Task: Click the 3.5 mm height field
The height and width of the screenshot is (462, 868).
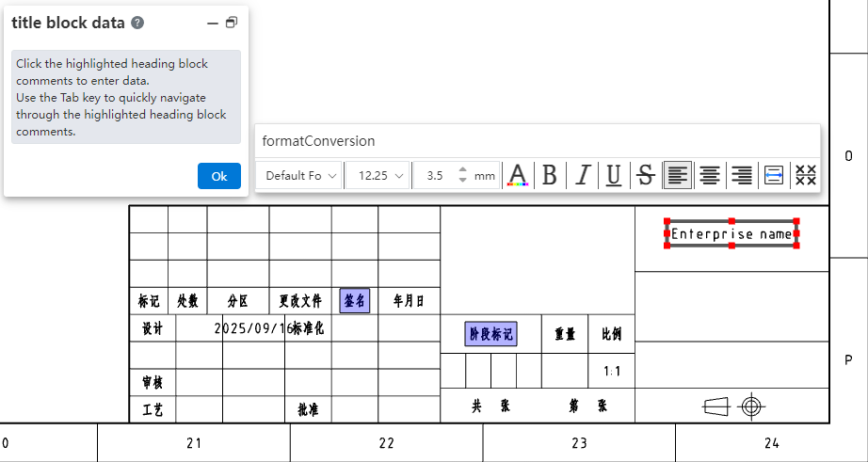Action: click(435, 175)
